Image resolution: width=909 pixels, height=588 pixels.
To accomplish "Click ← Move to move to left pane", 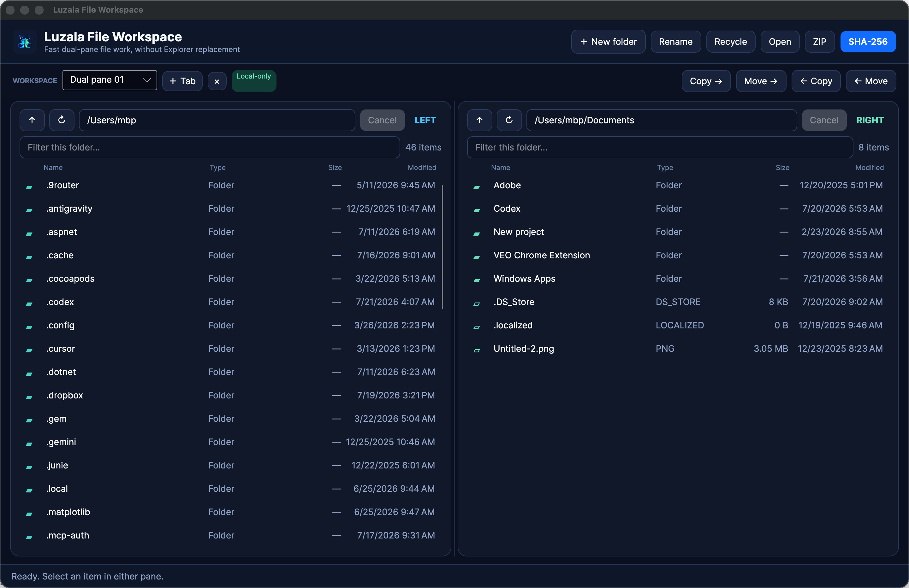I will 871,81.
